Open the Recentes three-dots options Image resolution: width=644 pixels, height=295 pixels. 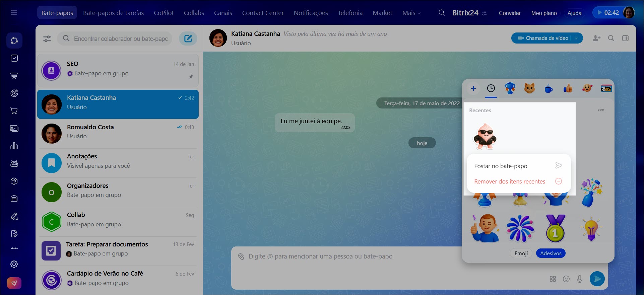600,110
